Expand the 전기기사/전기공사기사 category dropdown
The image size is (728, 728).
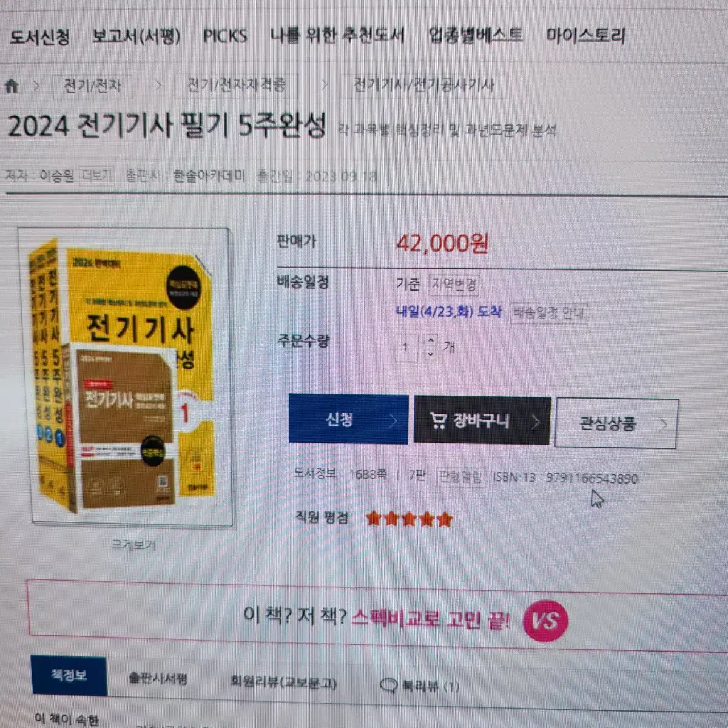424,85
